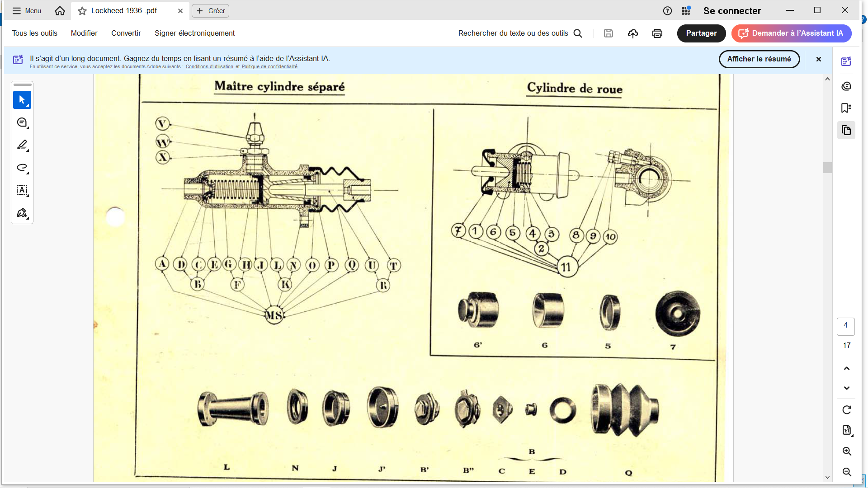This screenshot has width=868, height=488.
Task: Choose the add comment tool
Action: tap(22, 122)
